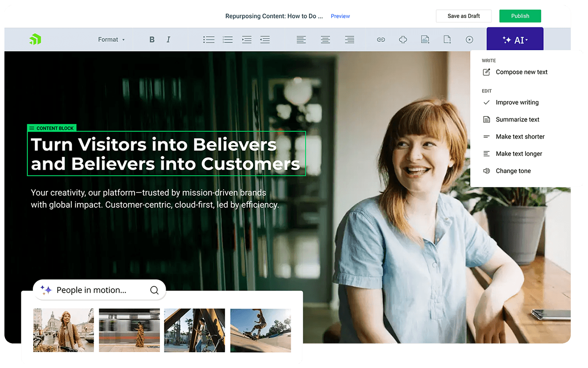Click the Publish button
Viewport: 588px width, 368px height.
(x=520, y=16)
